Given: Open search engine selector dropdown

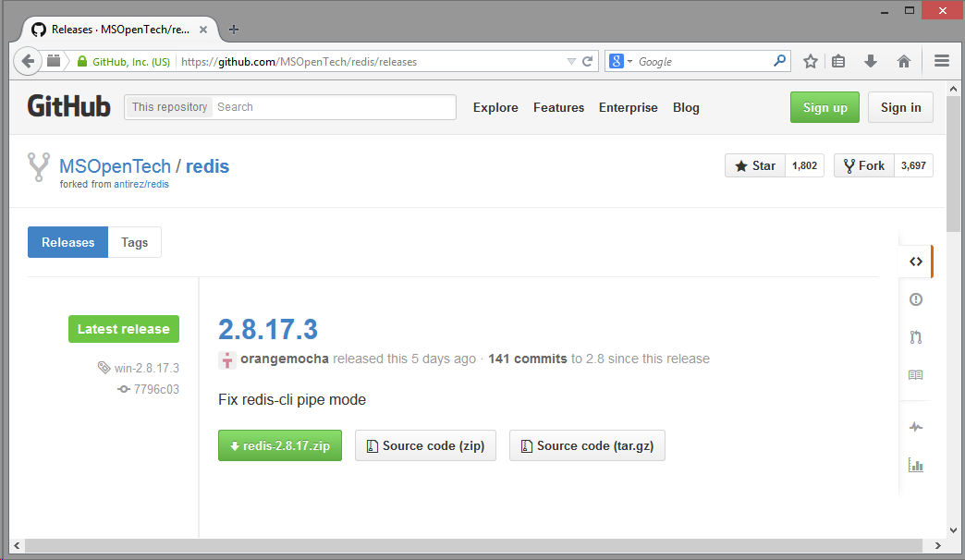Looking at the screenshot, I should click(621, 62).
